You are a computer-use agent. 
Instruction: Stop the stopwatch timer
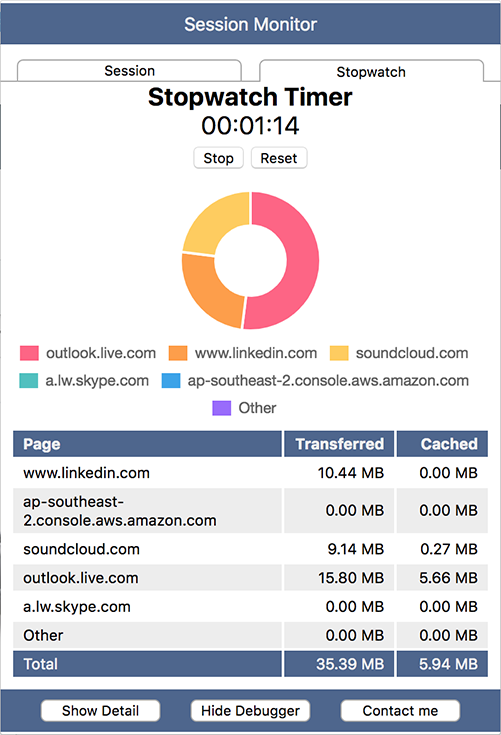[x=218, y=158]
